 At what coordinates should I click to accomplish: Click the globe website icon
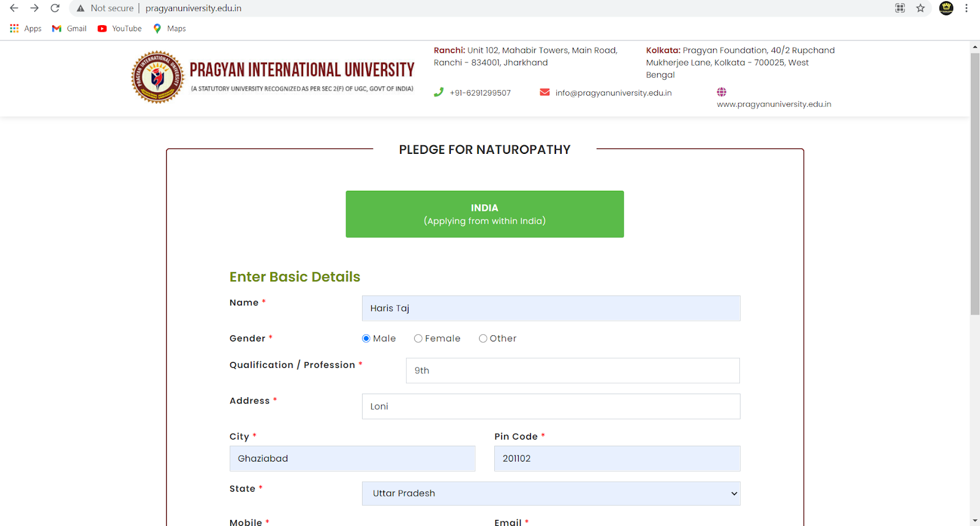tap(722, 92)
